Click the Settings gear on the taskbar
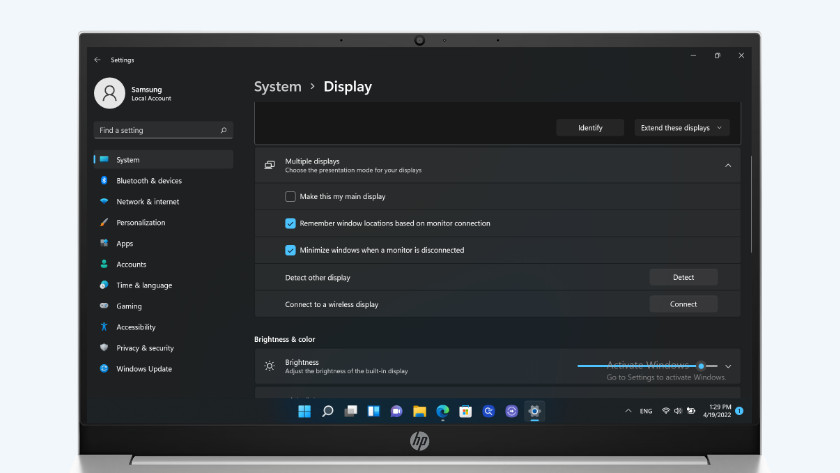The height and width of the screenshot is (473, 840). pyautogui.click(x=534, y=411)
